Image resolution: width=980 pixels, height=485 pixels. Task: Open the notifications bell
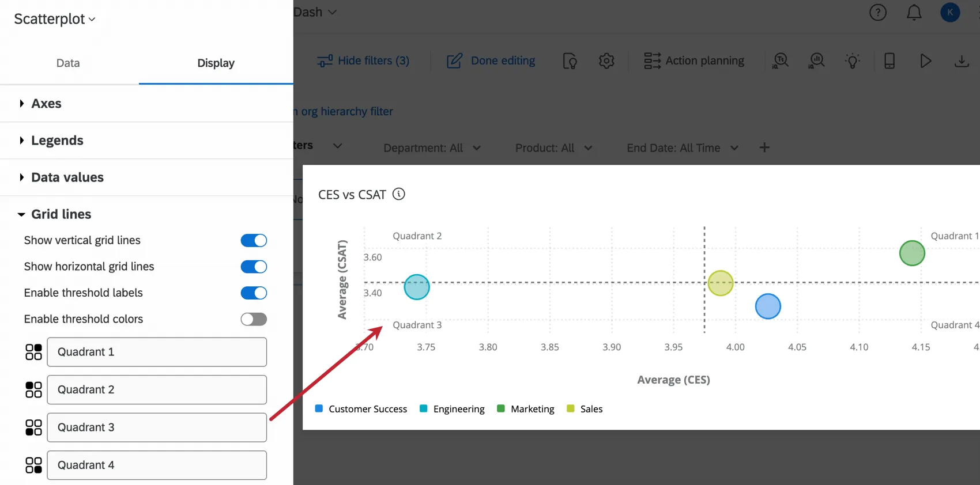point(914,12)
